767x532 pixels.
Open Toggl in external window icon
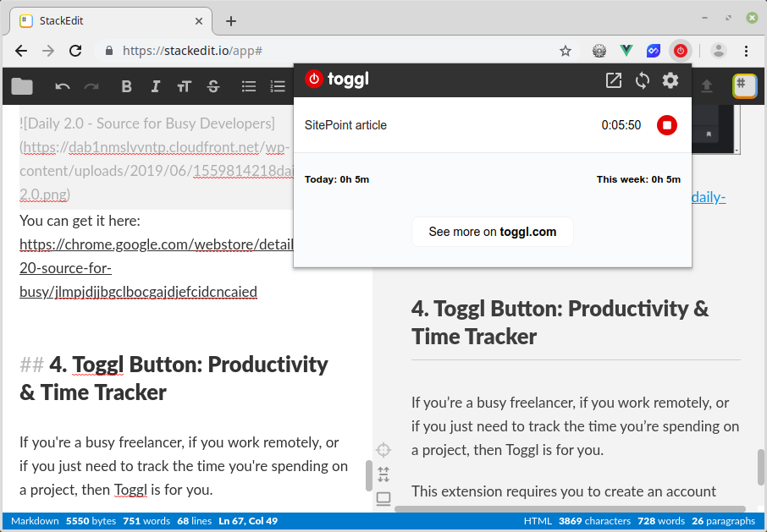614,80
